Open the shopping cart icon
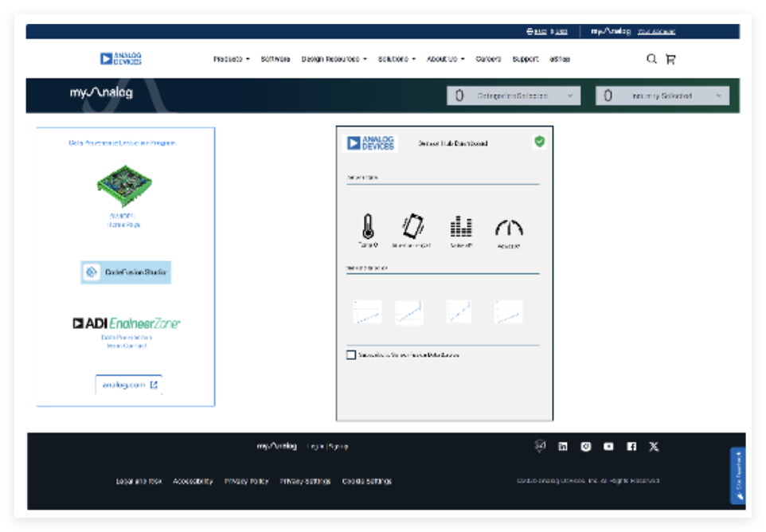Screen dimensions: 766x532 [670, 59]
